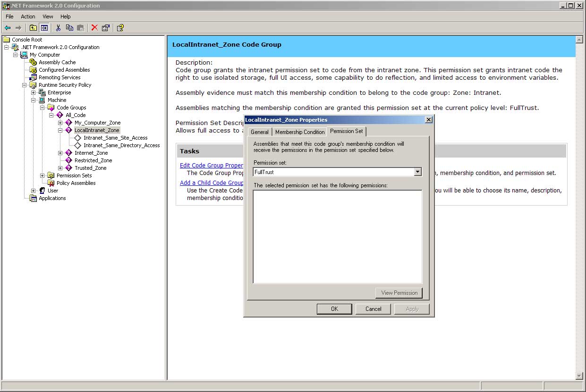Click the scroll down arrow of right pane

579,376
